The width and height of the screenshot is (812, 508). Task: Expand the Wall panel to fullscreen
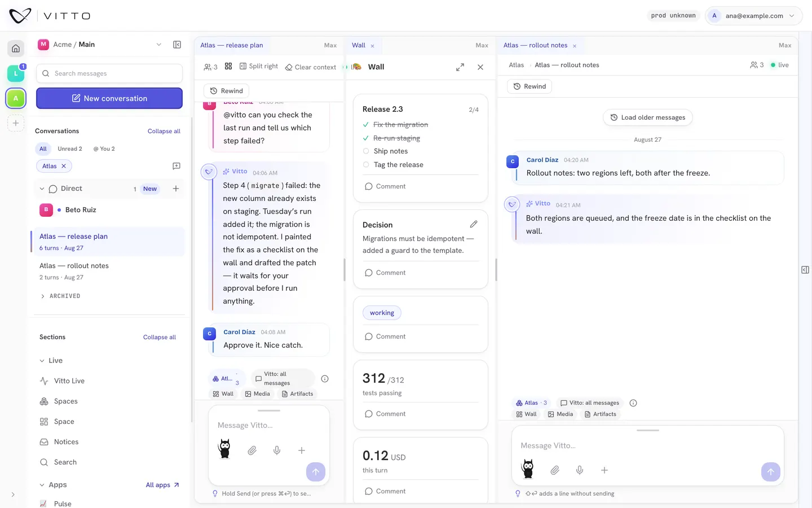point(460,67)
